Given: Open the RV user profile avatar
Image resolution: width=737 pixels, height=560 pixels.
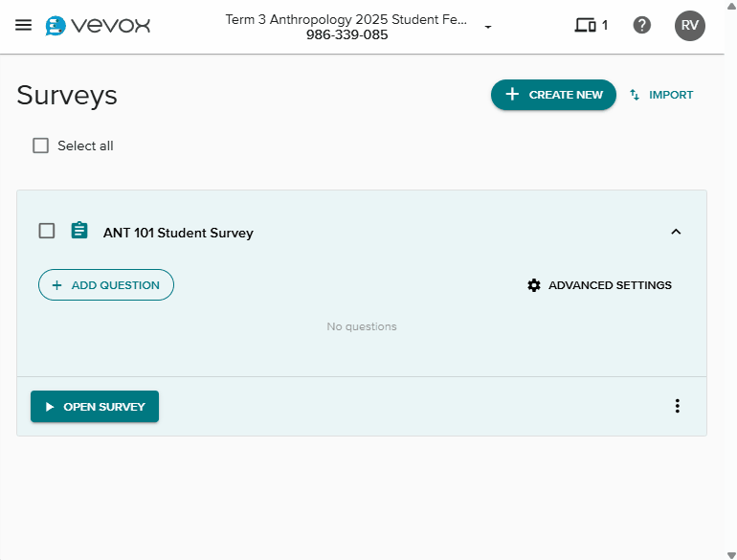Looking at the screenshot, I should click(x=690, y=26).
